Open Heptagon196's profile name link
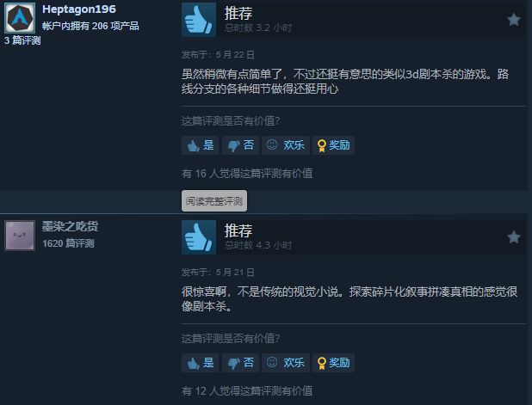This screenshot has height=405, width=532. (78, 9)
